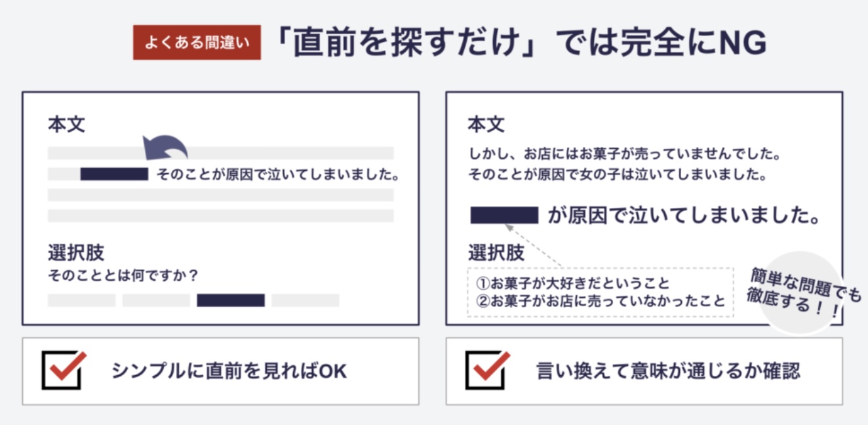The width and height of the screenshot is (868, 425).
Task: Click the left panel 本文 heading
Action: [x=66, y=125]
